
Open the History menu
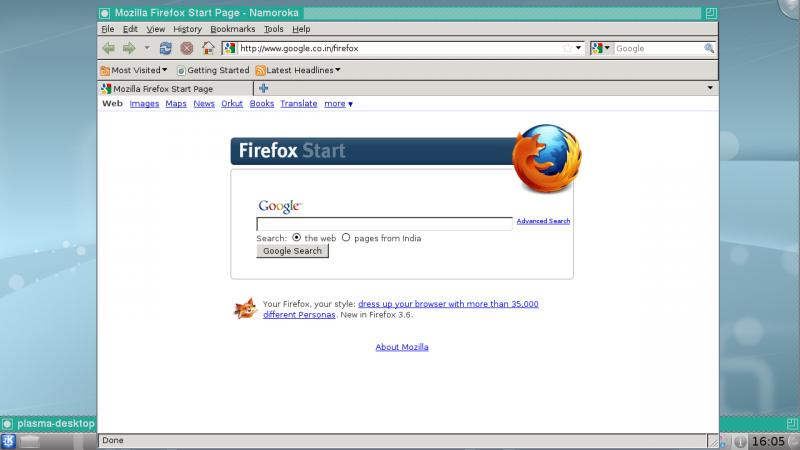tap(187, 29)
